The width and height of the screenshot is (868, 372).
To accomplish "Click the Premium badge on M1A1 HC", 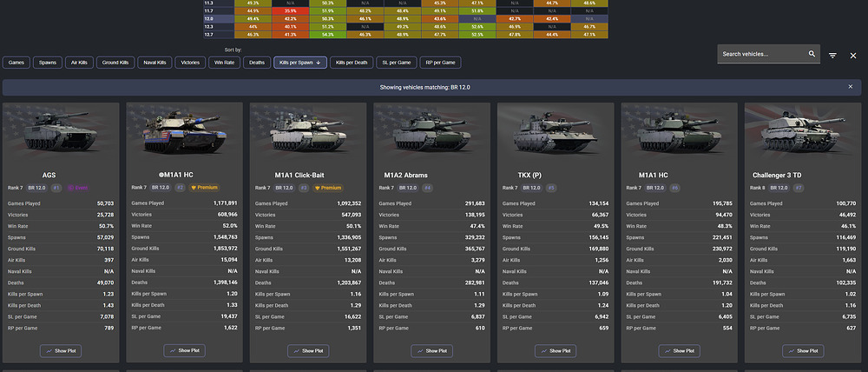I will tap(204, 188).
